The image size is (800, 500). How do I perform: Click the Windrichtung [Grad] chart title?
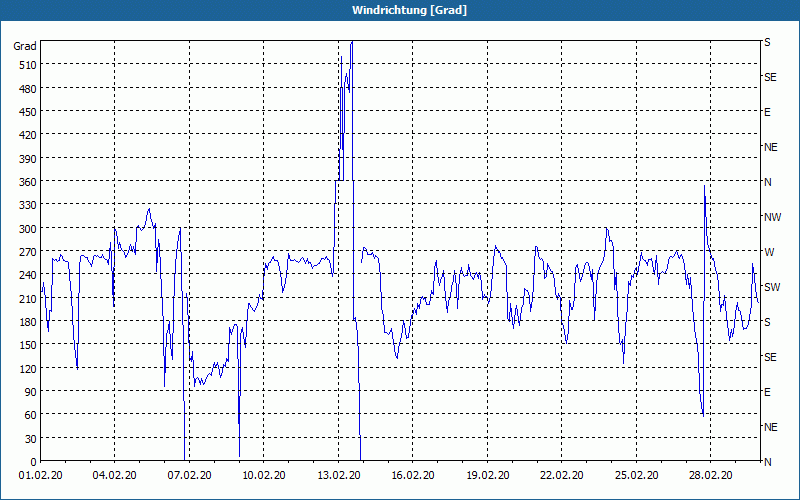point(409,10)
